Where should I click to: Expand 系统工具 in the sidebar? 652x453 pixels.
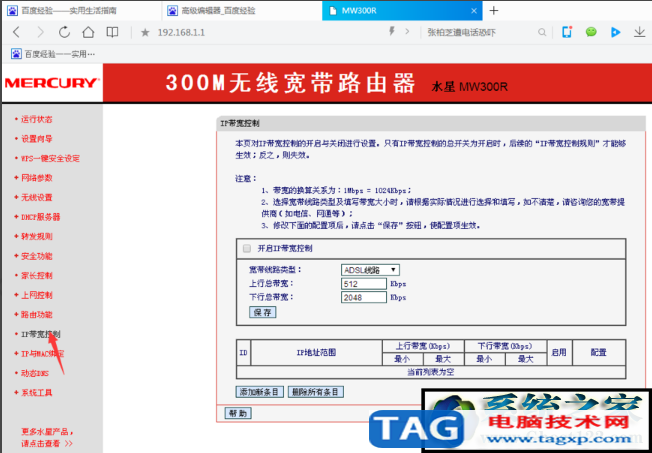tap(37, 393)
